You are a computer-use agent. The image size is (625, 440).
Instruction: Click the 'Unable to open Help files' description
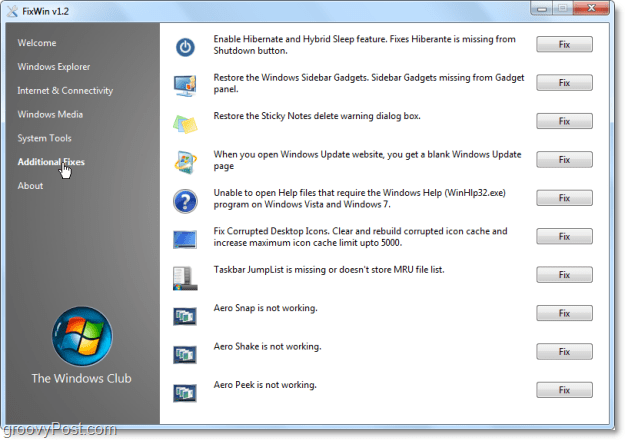[360, 198]
